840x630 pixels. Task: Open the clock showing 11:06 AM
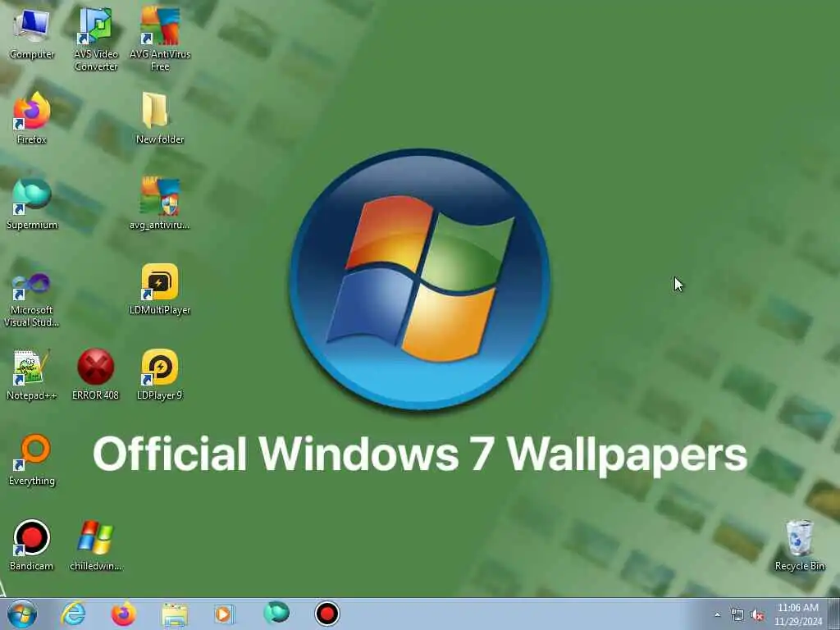coord(798,614)
